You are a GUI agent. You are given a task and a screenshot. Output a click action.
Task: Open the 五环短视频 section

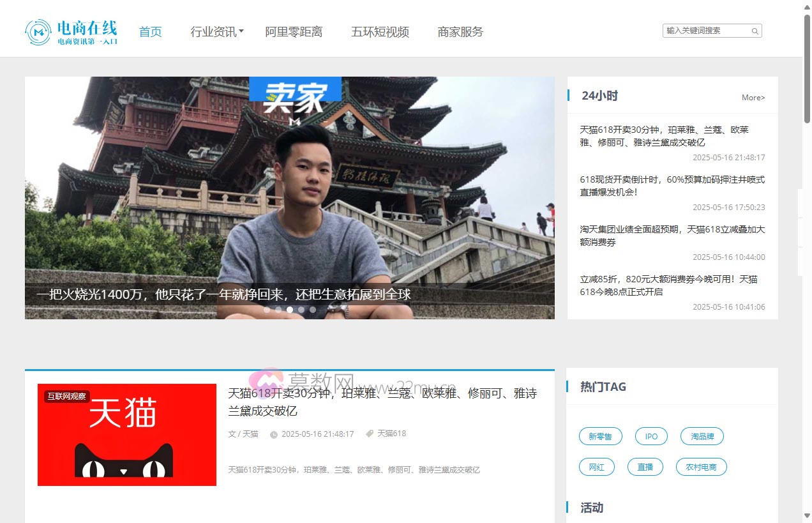[380, 32]
